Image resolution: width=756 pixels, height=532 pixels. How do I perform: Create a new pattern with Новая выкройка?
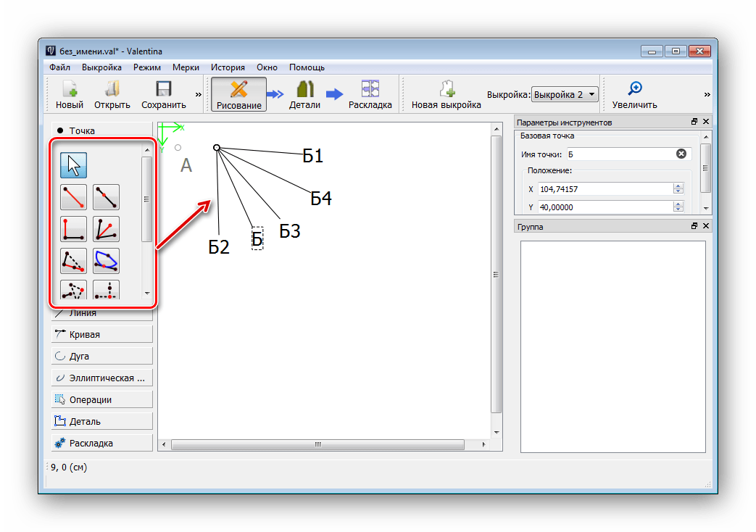click(446, 94)
